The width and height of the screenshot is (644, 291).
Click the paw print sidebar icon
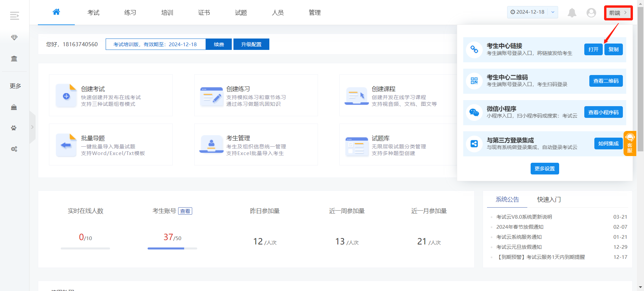[14, 128]
